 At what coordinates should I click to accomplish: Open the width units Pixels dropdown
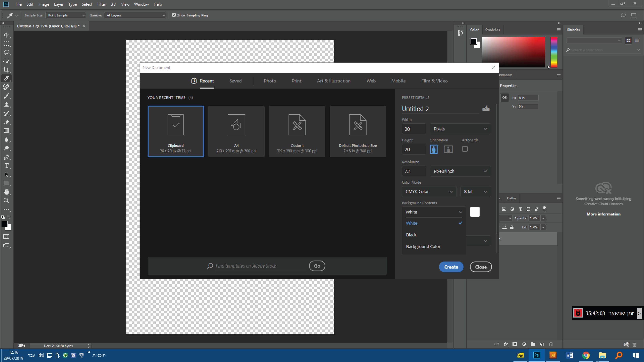tap(460, 129)
